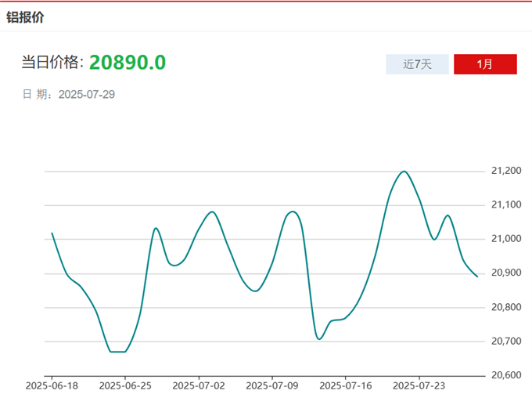Select the 2025-07-09 x-axis label

point(271,385)
